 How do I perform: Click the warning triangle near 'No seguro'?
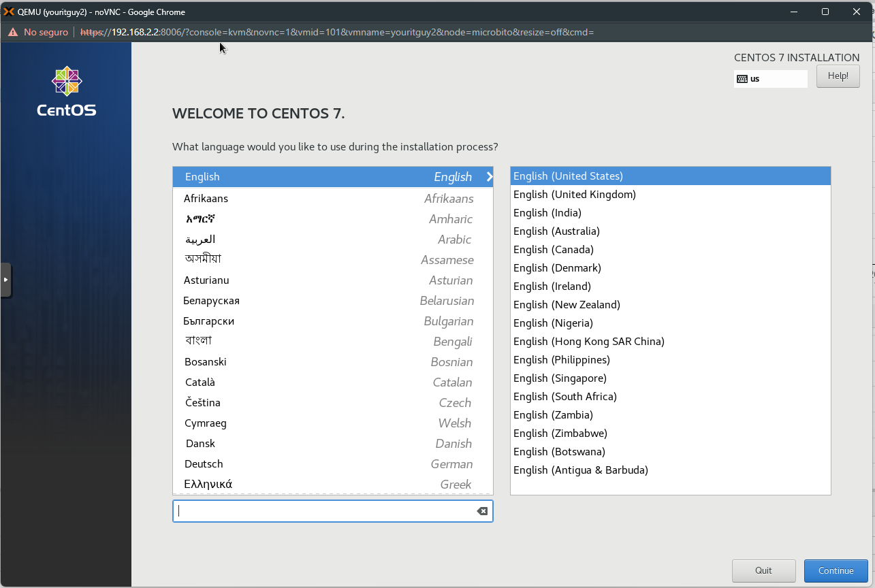coord(13,31)
